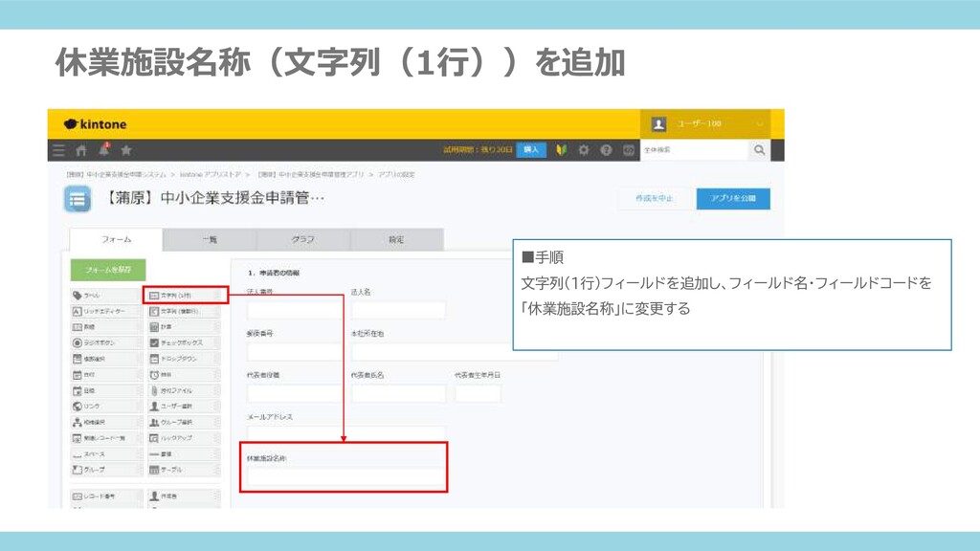The width and height of the screenshot is (980, 551).
Task: Click the アプリを公開 button
Action: tap(733, 199)
